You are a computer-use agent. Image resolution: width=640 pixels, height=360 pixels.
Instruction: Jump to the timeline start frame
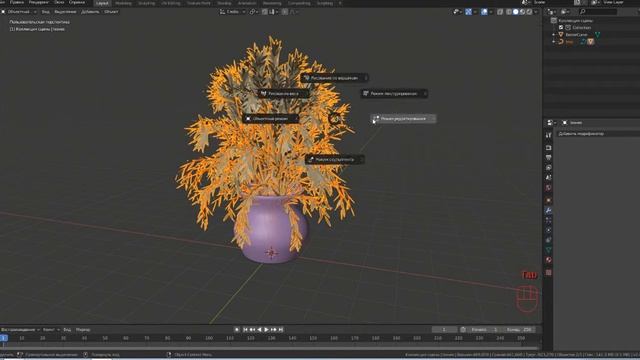point(245,329)
